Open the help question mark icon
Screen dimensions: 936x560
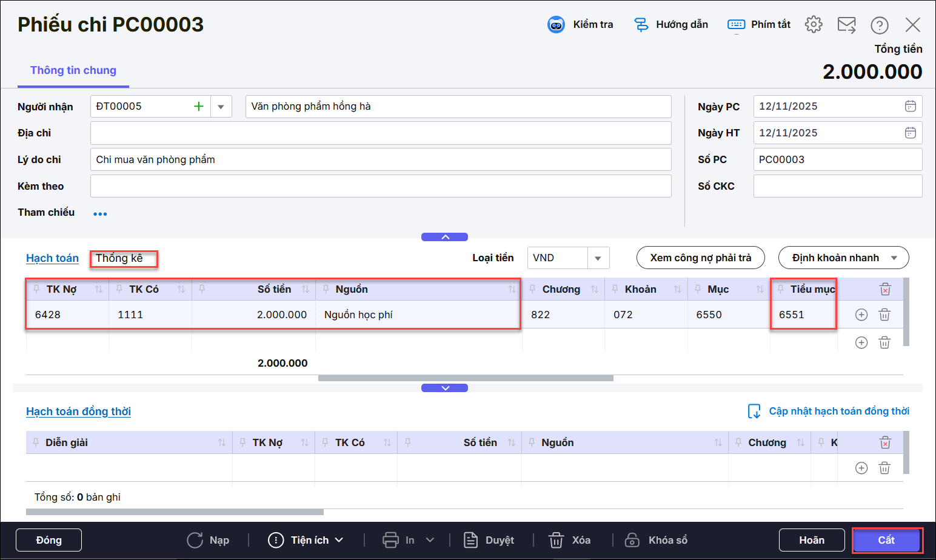click(x=879, y=25)
